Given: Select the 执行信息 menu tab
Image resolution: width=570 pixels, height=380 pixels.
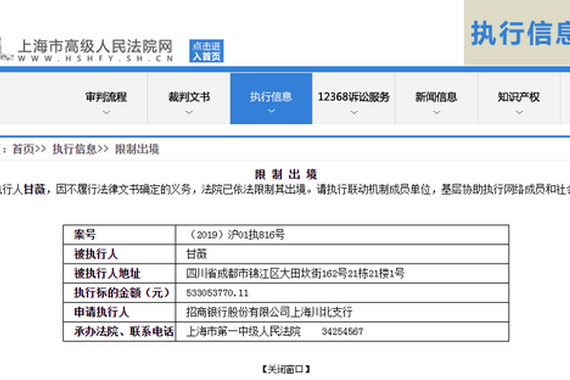Looking at the screenshot, I should (x=271, y=98).
